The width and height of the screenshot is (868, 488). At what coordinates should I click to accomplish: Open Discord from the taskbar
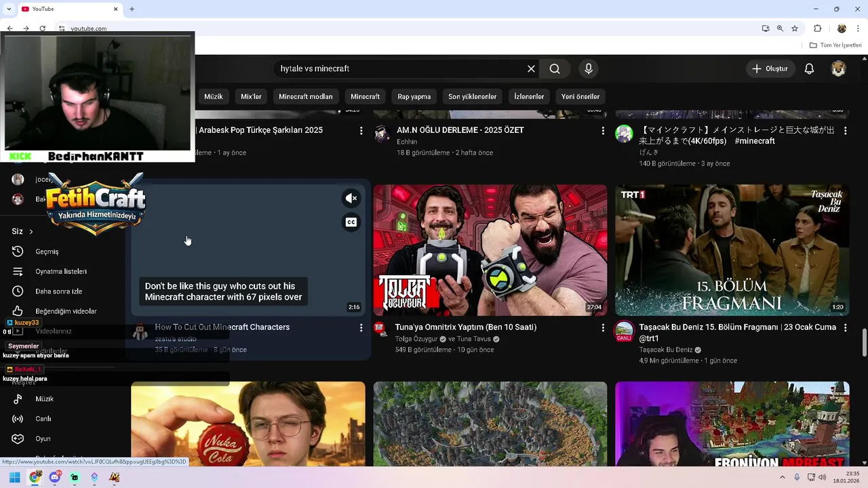55,477
